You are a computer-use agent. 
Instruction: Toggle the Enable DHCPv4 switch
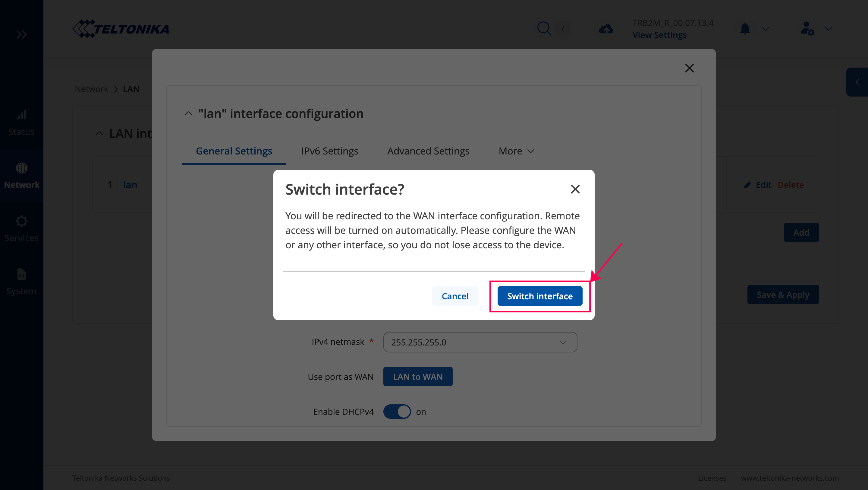pyautogui.click(x=397, y=412)
